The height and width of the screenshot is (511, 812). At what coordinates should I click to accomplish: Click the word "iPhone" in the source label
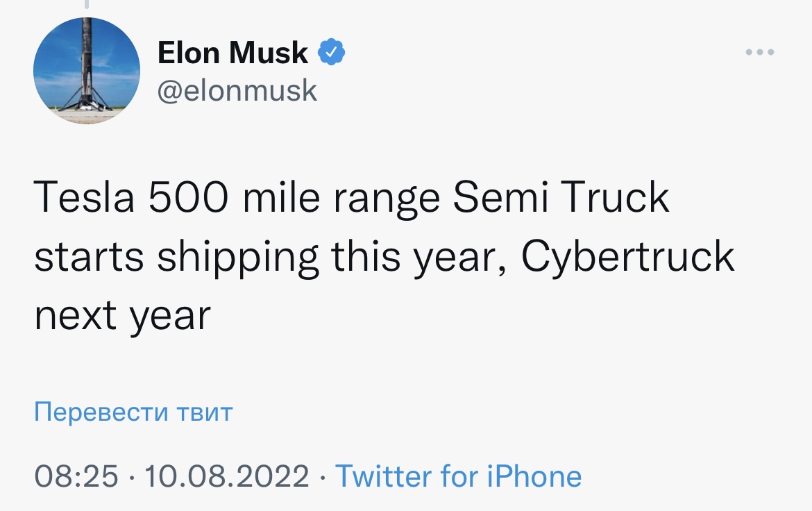(x=533, y=476)
